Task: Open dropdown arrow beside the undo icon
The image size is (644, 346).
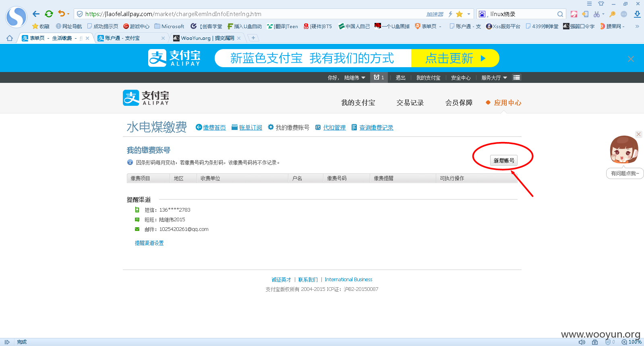Action: (68, 14)
